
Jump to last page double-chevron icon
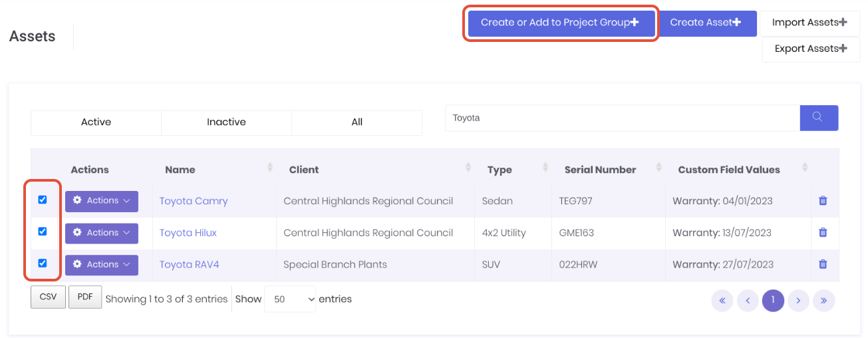pyautogui.click(x=823, y=301)
